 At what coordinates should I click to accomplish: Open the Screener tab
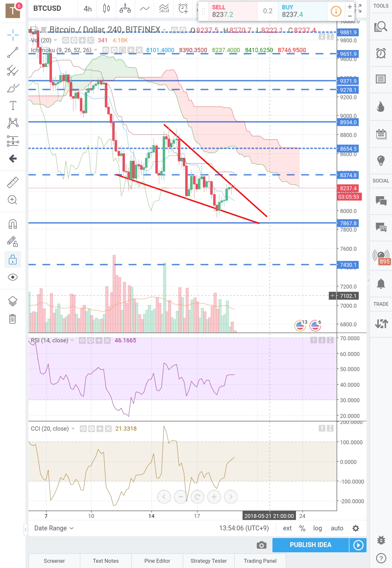tap(54, 561)
